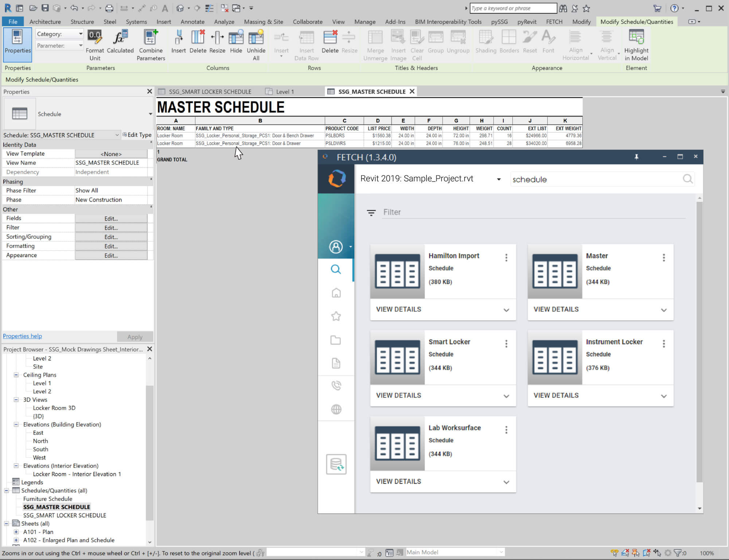Screen dimensions: 729x560
Task: Click the Hamilton Import schedule thumbnail
Action: click(397, 272)
